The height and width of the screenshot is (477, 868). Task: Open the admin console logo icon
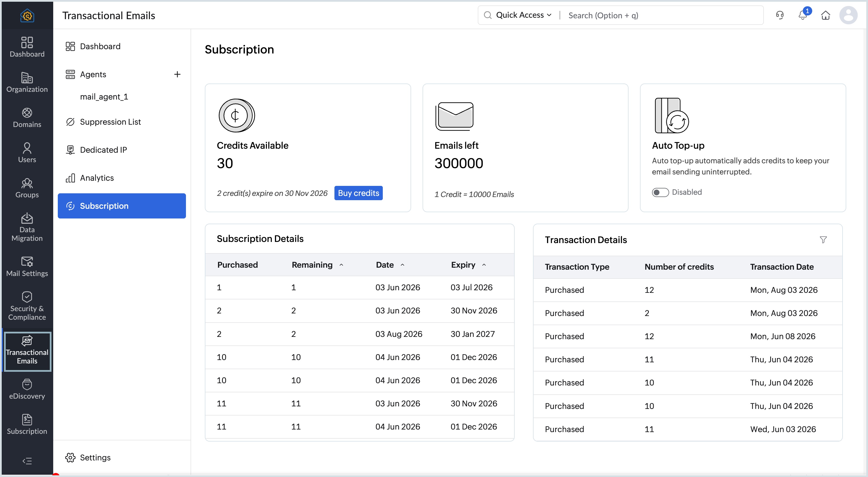tap(27, 15)
